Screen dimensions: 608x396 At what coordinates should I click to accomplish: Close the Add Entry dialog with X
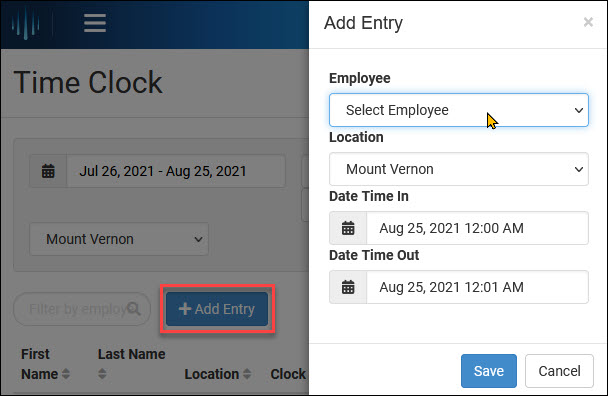click(x=588, y=22)
